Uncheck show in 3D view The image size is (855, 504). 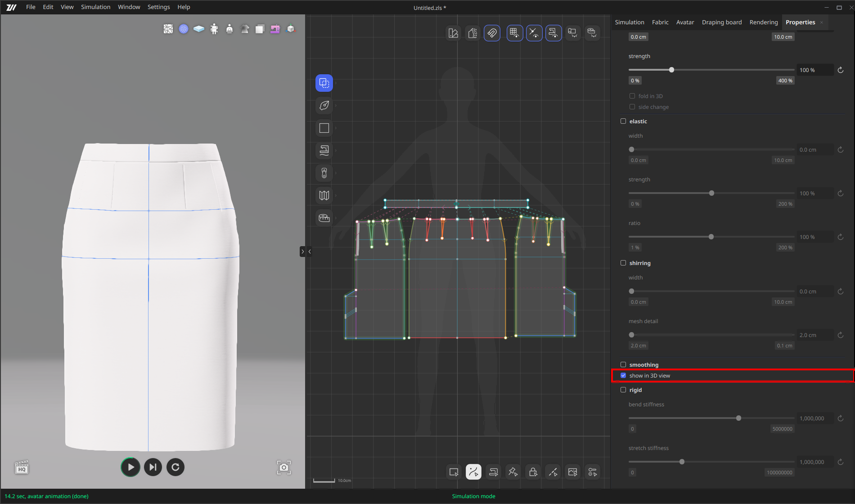(x=623, y=376)
